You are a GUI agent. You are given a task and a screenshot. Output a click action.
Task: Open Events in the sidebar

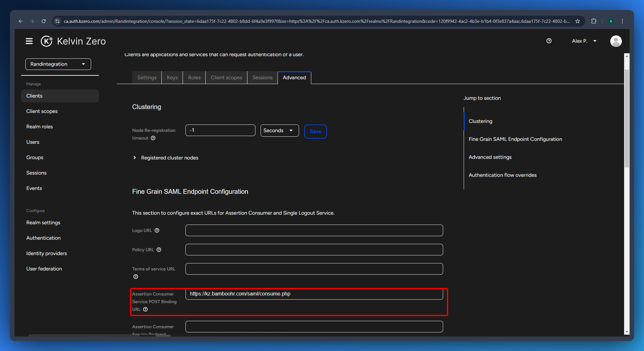60,188
